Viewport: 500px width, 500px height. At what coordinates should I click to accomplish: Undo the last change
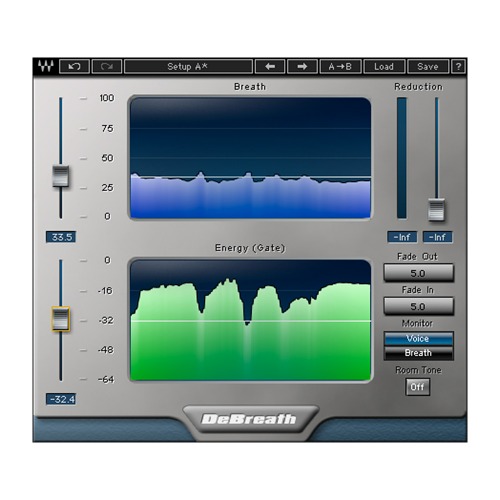pos(74,66)
